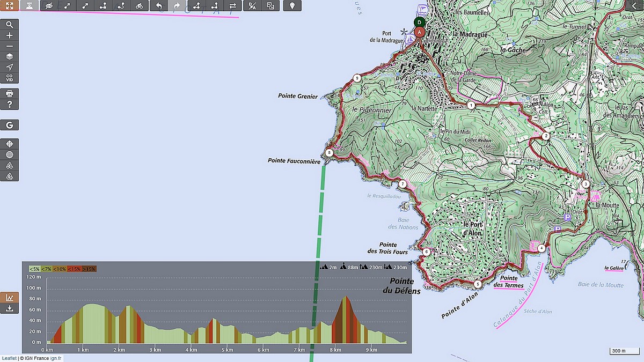
Task: Select waypoint 3 on the route
Action: [x=586, y=184]
